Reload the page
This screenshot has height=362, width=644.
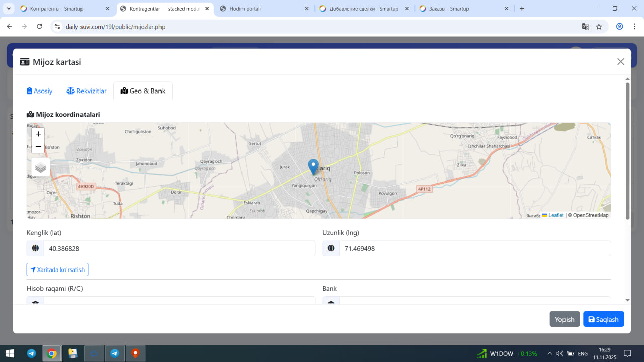(x=40, y=27)
